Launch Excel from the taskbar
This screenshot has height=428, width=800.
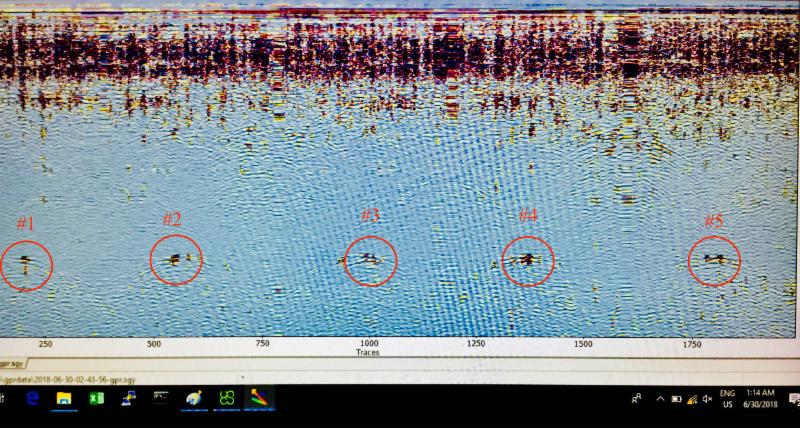[96, 399]
